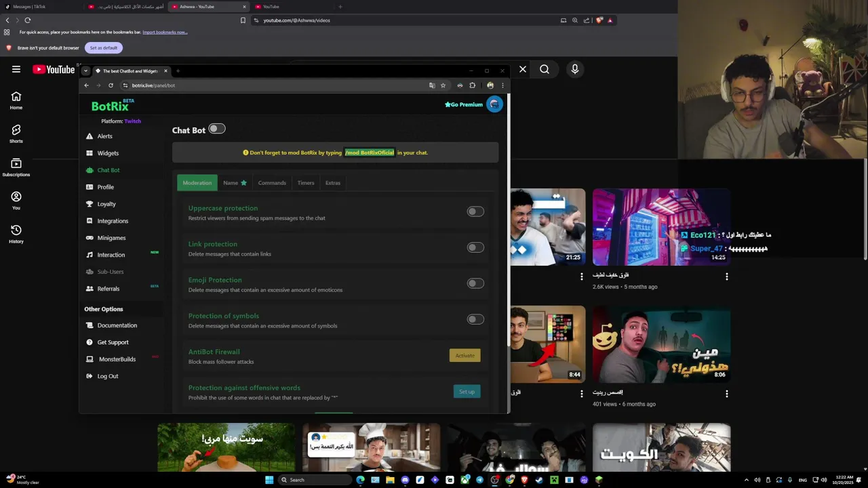Screen dimensions: 868x488
Task: Open new tab in BotRix window
Action: (178, 70)
